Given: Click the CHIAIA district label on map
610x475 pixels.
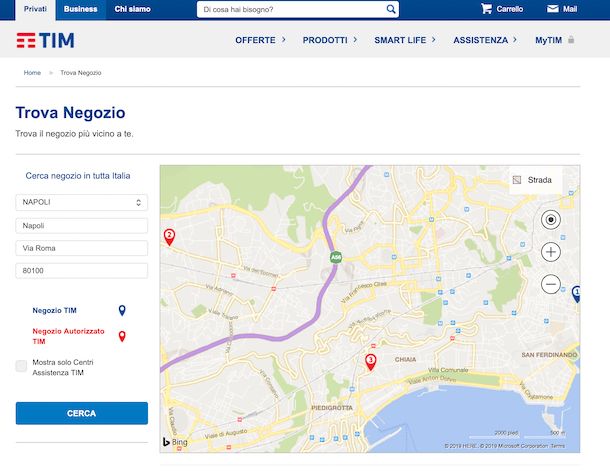Looking at the screenshot, I should (405, 359).
